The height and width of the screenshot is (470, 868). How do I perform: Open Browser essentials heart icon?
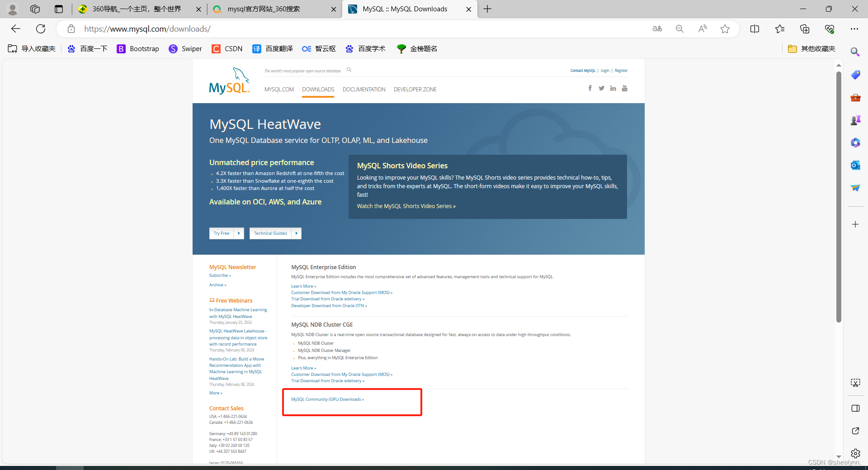[830, 29]
